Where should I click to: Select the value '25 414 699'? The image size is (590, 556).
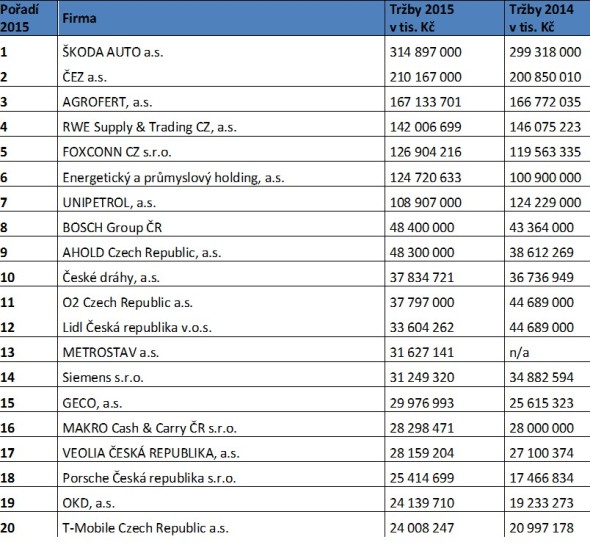(x=422, y=478)
